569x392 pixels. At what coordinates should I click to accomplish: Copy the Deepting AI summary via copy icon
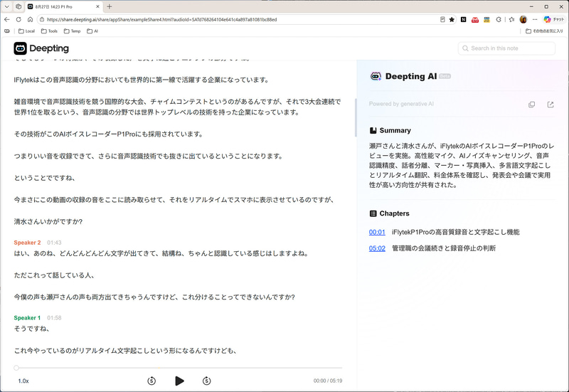pos(531,105)
